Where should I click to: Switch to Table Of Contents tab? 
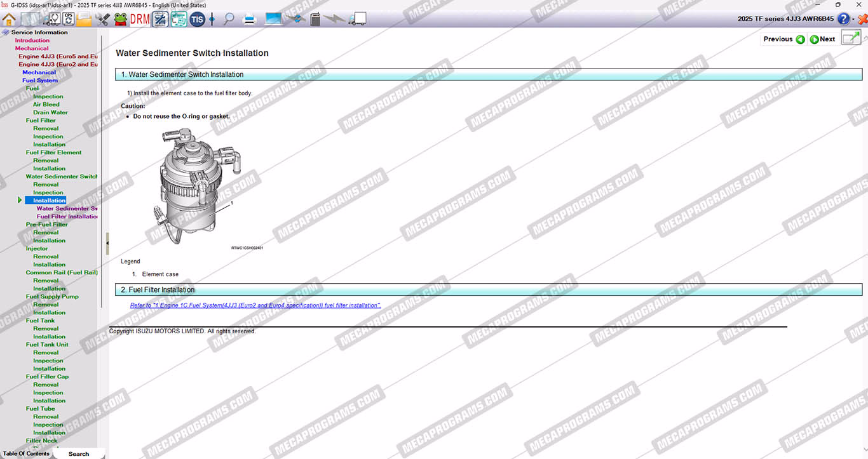pos(26,454)
